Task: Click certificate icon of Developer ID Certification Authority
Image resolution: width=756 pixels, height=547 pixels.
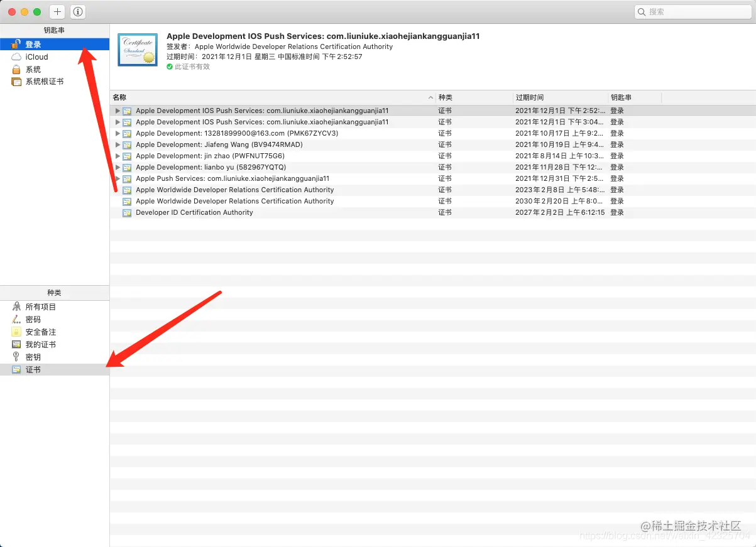Action: coord(127,212)
